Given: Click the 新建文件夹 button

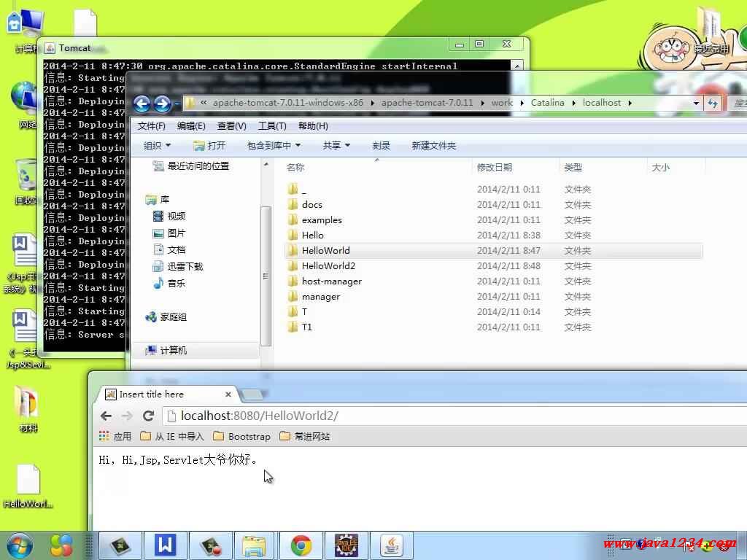Looking at the screenshot, I should pos(433,146).
